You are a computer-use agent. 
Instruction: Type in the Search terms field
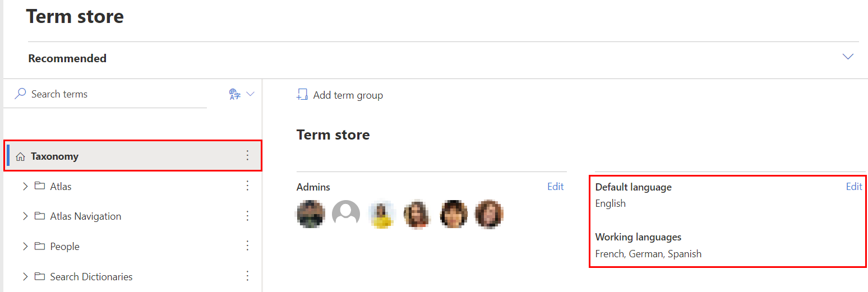[112, 94]
